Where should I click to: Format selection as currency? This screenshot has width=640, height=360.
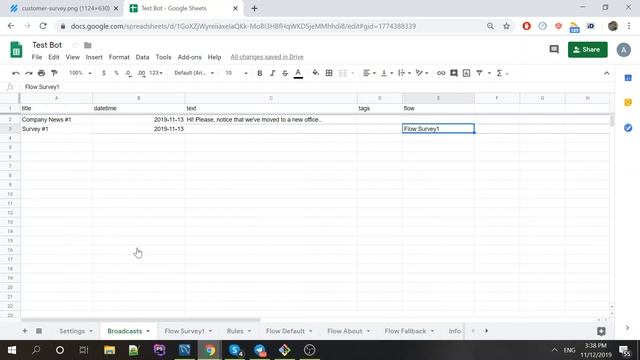pyautogui.click(x=104, y=73)
